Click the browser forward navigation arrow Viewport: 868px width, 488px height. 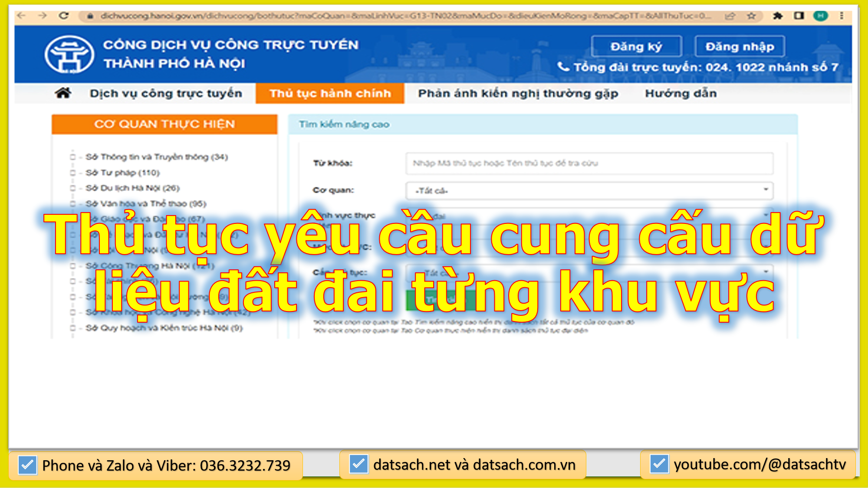[x=42, y=15]
